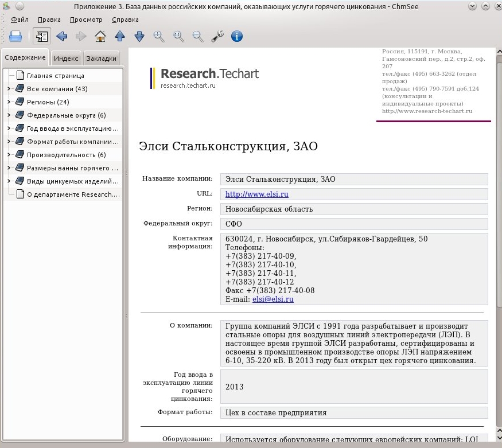Select Главная страница in contents tree
502x448 pixels.
56,76
